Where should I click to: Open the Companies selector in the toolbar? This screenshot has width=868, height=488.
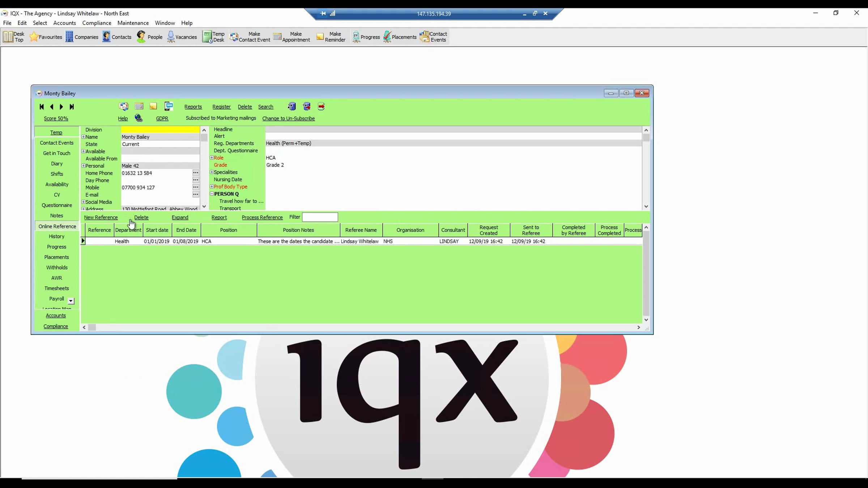tap(82, 37)
